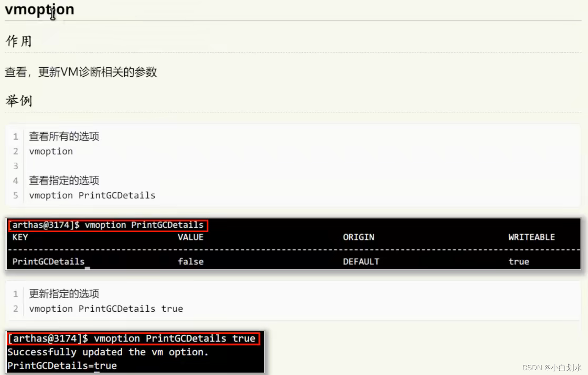Click line number 3 in the first code block

point(16,166)
